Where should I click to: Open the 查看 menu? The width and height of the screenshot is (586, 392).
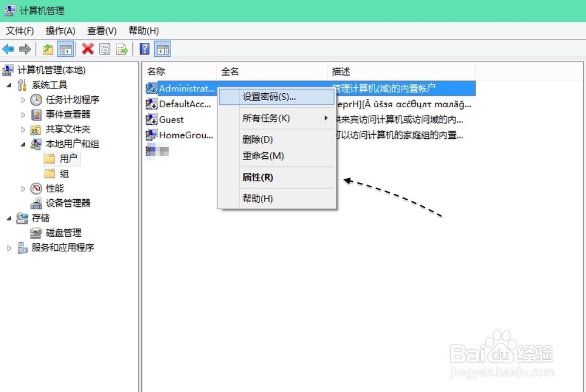101,30
